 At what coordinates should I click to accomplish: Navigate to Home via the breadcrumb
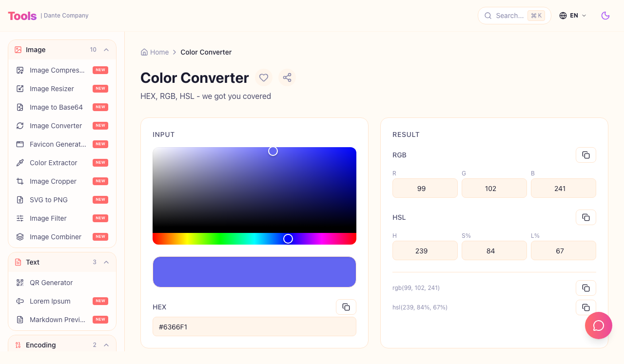pyautogui.click(x=159, y=52)
